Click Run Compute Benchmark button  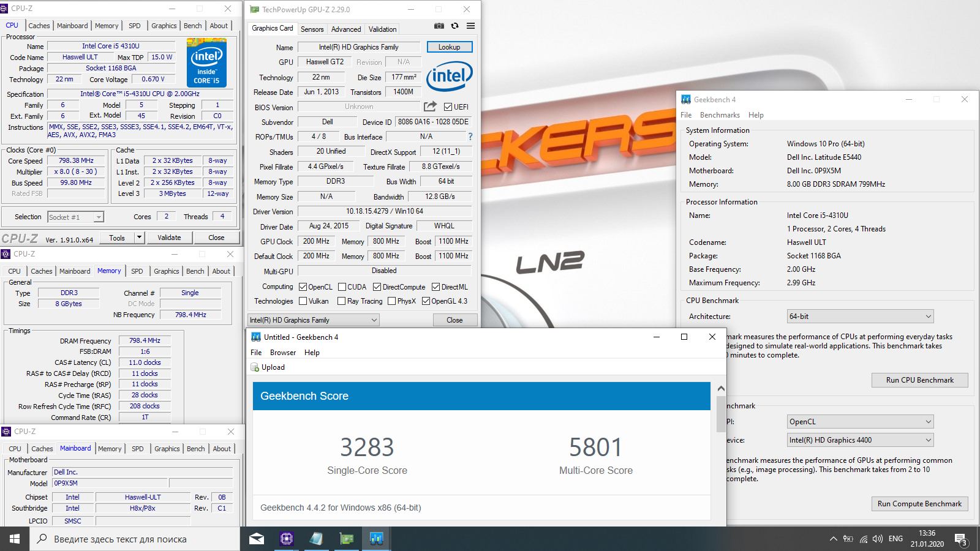(919, 504)
